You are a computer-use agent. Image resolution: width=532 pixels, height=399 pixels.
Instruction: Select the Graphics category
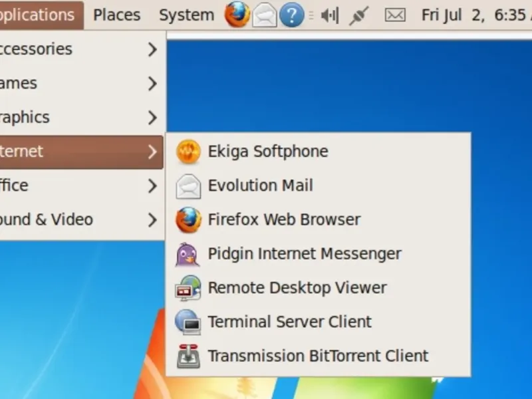click(x=81, y=118)
